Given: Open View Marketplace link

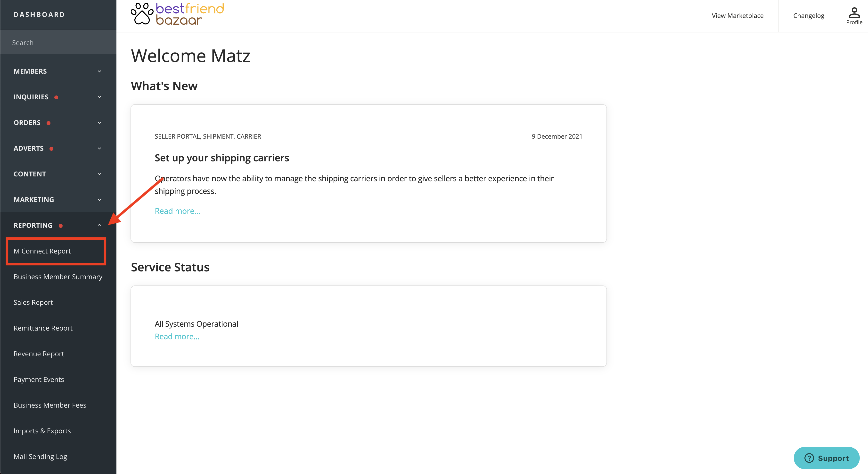Looking at the screenshot, I should (737, 16).
